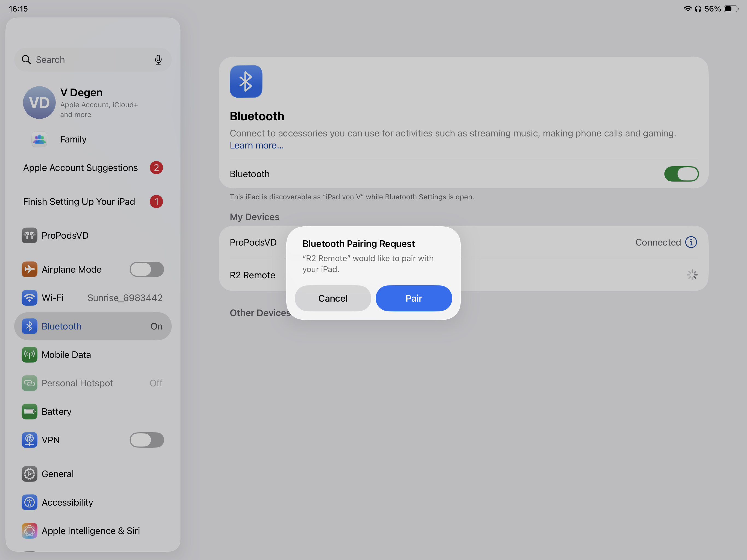
Task: Click the search magnifier icon
Action: coord(26,60)
